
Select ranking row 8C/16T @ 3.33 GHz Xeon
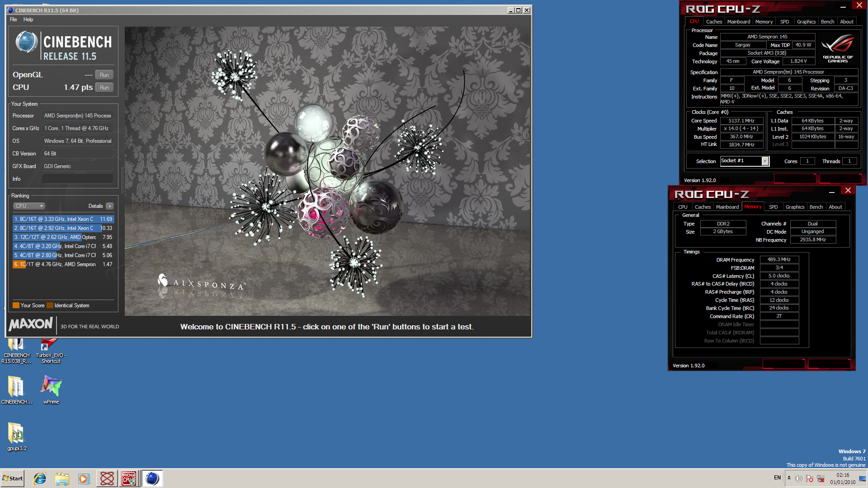click(63, 219)
